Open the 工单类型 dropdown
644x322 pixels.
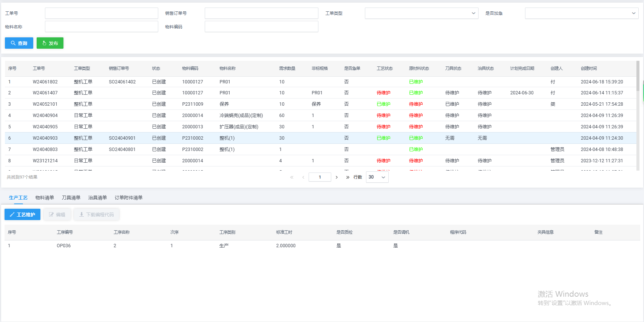422,13
